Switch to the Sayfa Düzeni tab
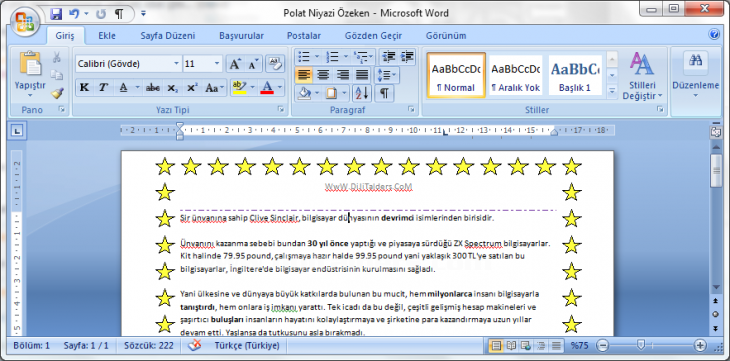The width and height of the screenshot is (730, 361). point(168,36)
